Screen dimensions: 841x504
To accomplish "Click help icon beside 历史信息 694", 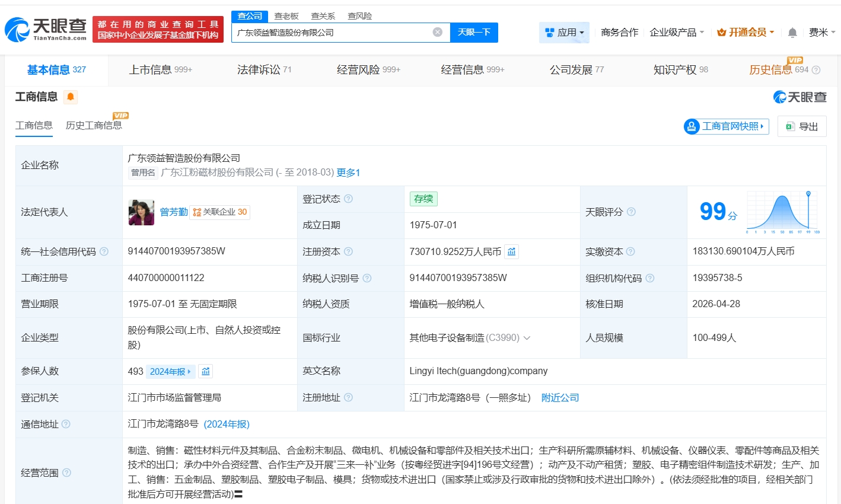I will (816, 70).
